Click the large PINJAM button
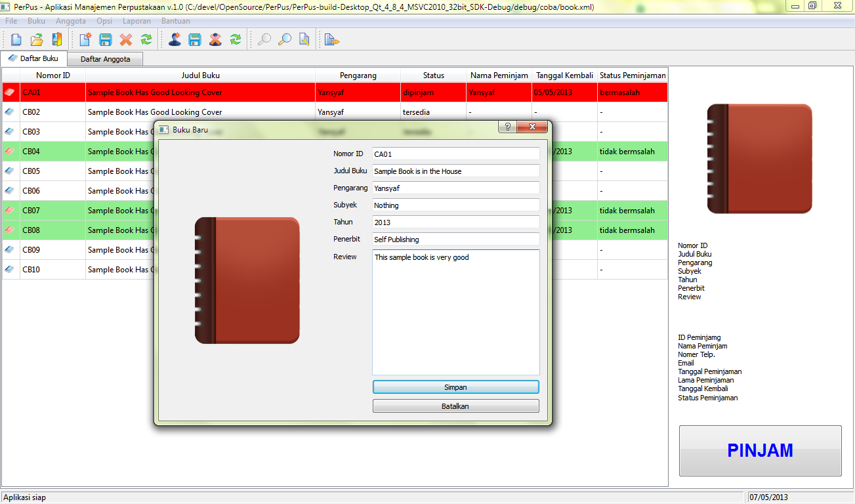Screen dimensions: 855x504 tap(760, 451)
